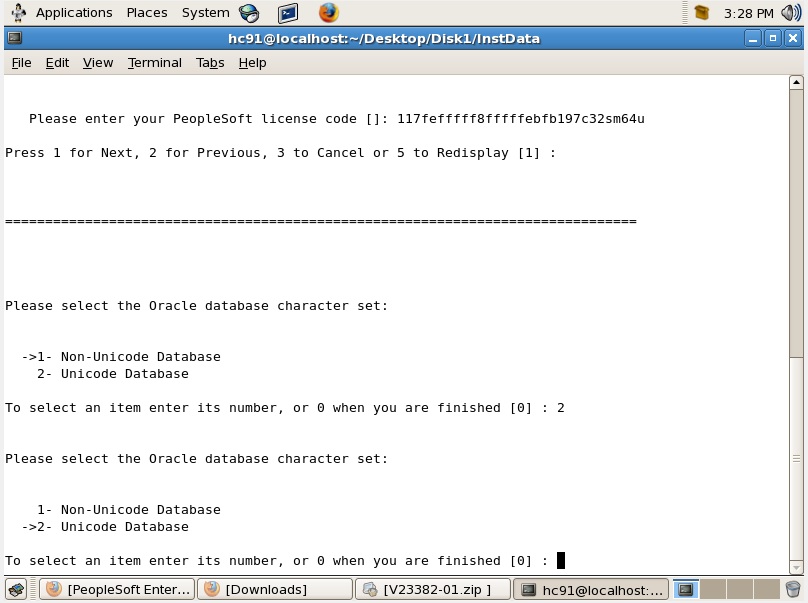The height and width of the screenshot is (603, 808).
Task: Click the blinking cursor at the terminal prompt
Action: (x=561, y=561)
